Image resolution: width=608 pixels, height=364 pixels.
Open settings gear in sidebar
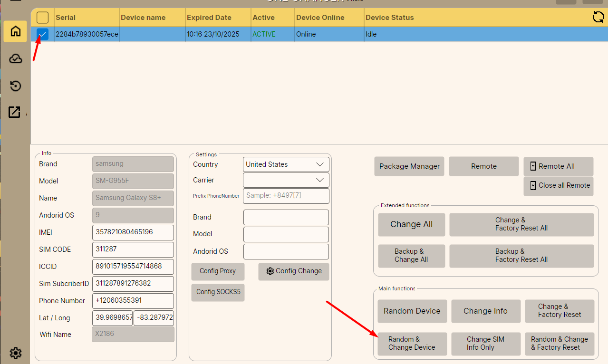(15, 353)
